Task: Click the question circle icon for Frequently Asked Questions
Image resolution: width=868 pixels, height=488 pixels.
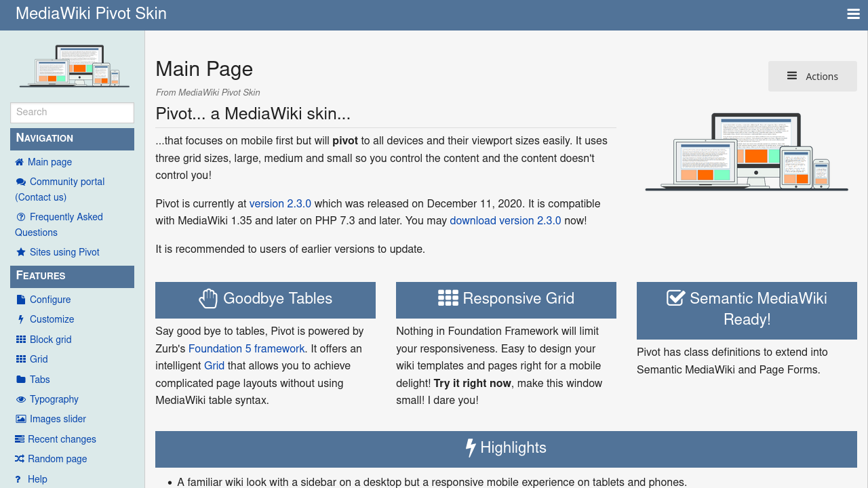Action: click(20, 217)
